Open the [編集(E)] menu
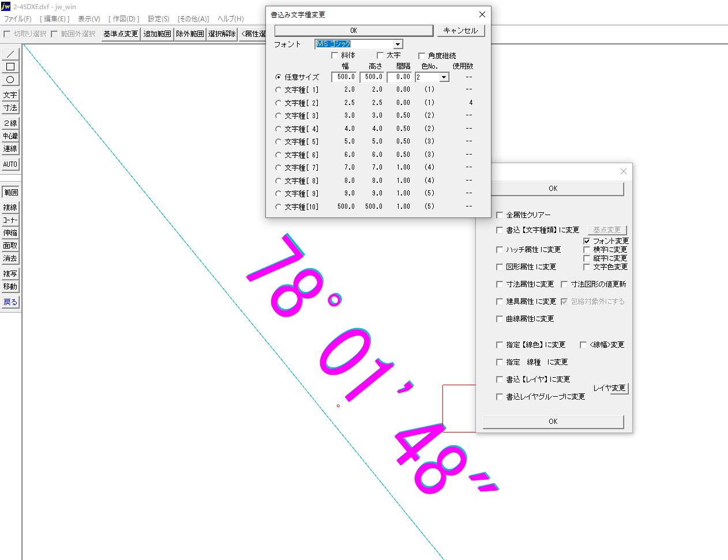728x560 pixels. (x=55, y=19)
